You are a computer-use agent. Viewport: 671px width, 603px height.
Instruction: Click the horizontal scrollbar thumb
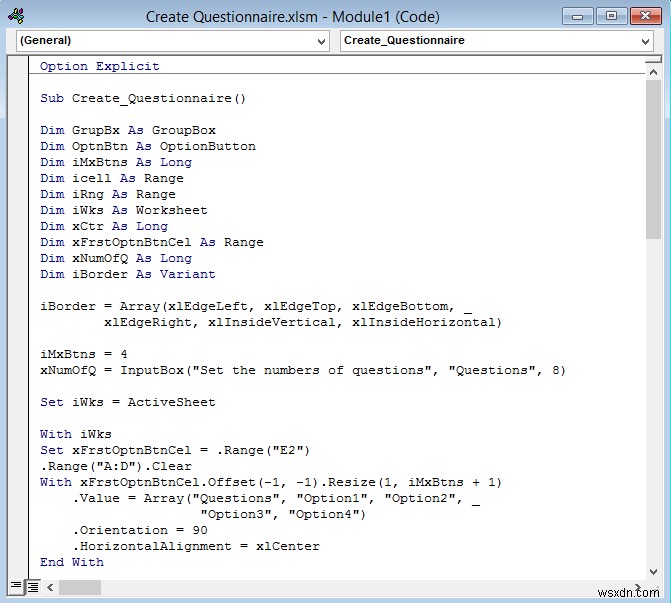(80, 587)
